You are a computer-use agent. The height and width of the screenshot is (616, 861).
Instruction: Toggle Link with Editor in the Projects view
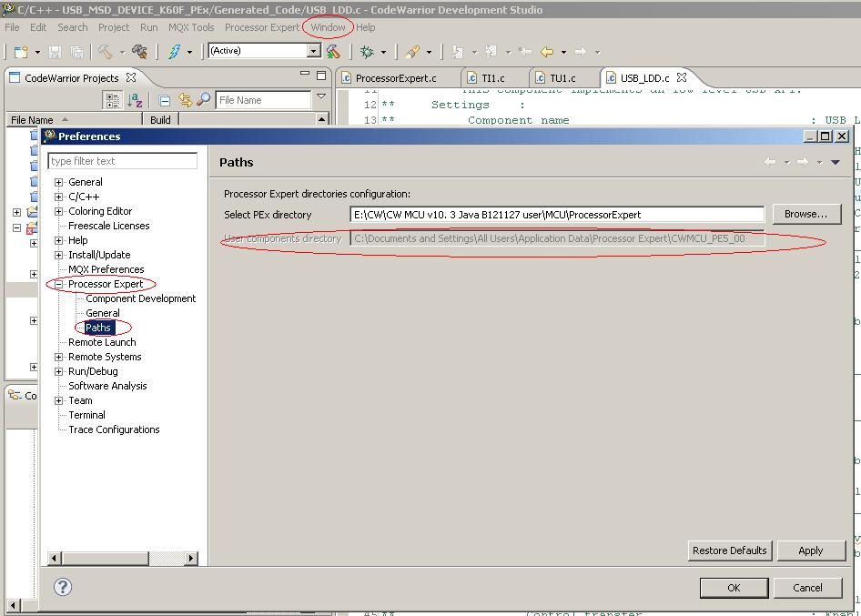[186, 100]
